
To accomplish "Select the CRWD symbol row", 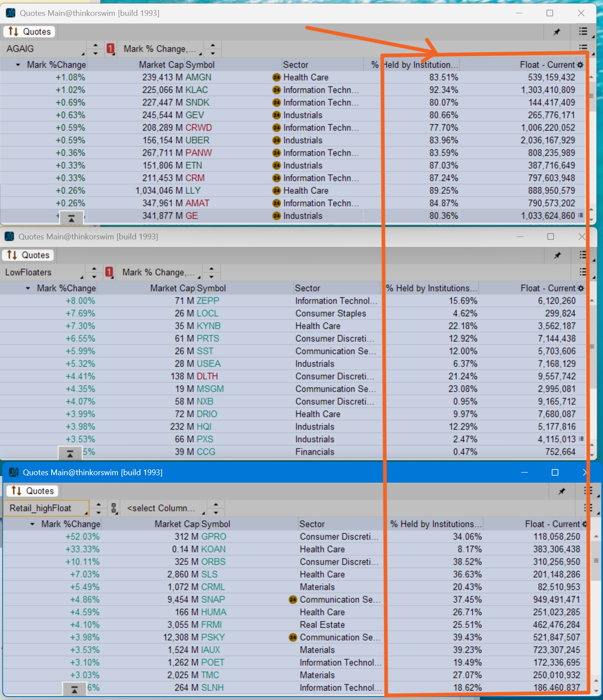I will 199,128.
